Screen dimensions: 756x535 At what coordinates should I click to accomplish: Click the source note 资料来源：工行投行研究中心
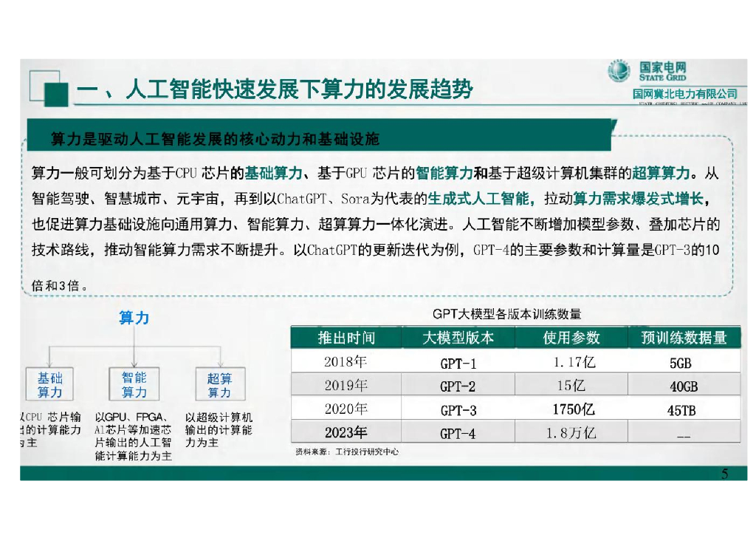347,451
